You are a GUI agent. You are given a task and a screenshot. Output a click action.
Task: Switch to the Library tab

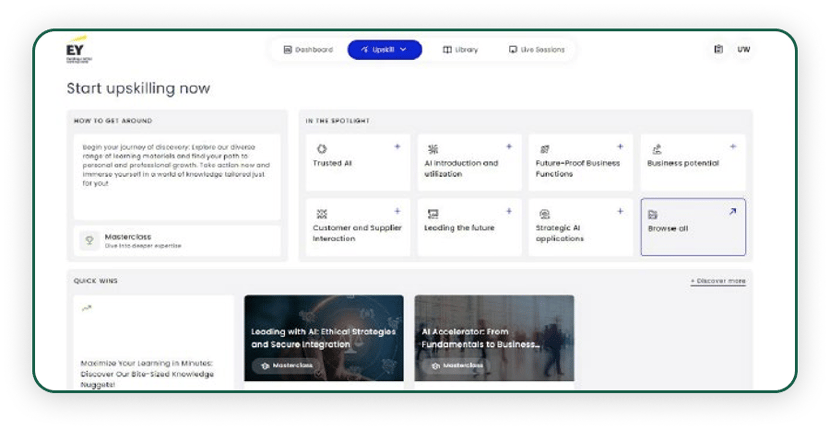pos(460,49)
